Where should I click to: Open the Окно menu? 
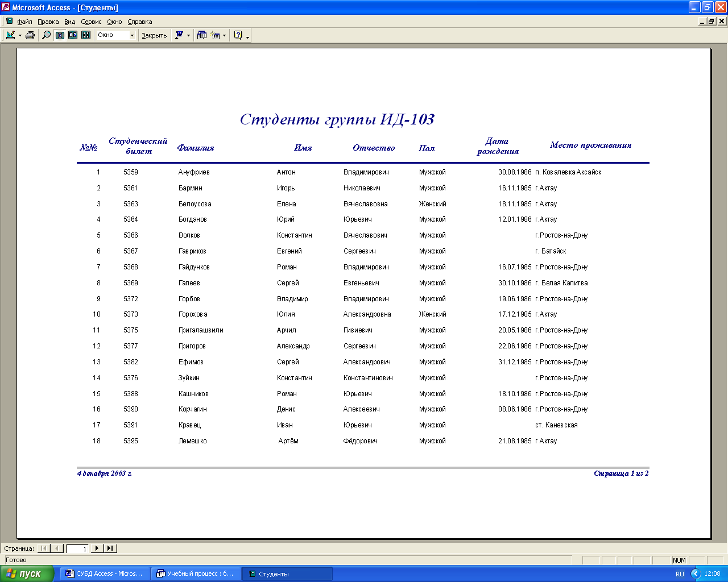(114, 22)
